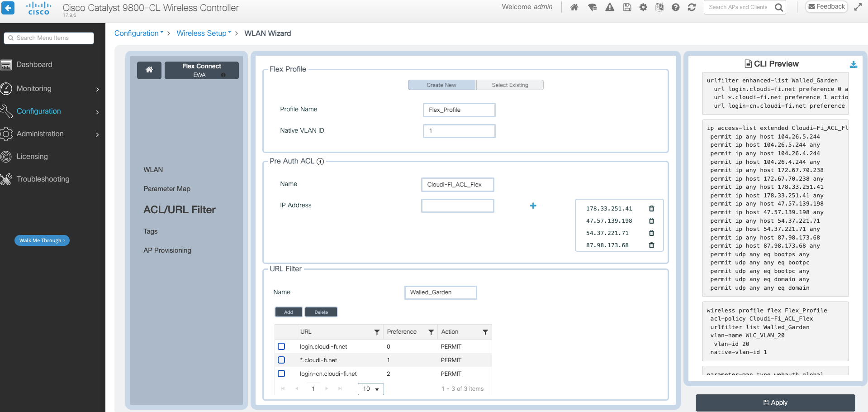868x412 pixels.
Task: Focus the Pre Auth ACL Name field
Action: [458, 185]
